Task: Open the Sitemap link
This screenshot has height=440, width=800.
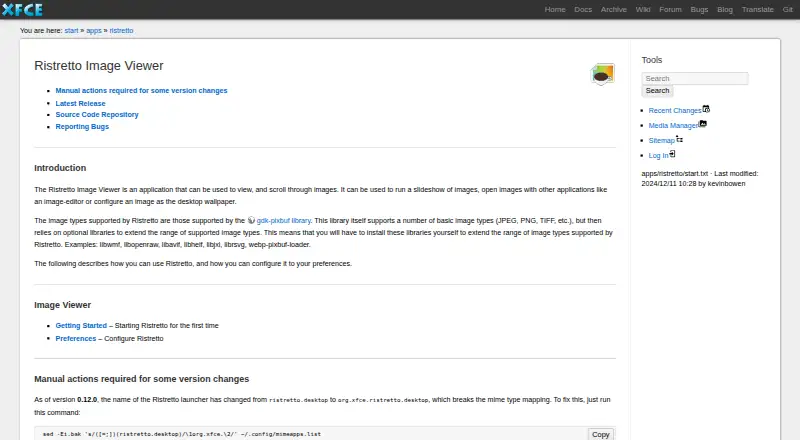Action: pyautogui.click(x=662, y=140)
